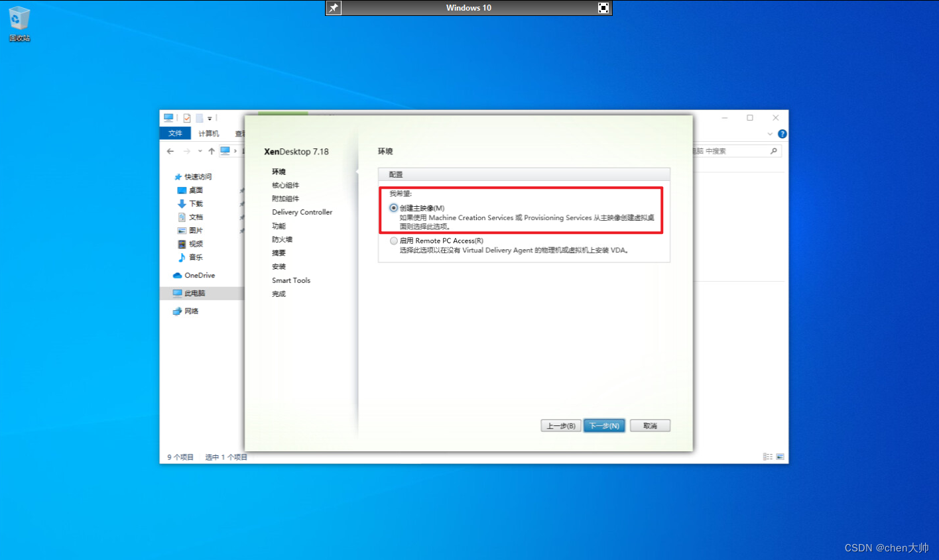Click 完成 step in wizard list
Screen dimensions: 939x560
pos(279,294)
